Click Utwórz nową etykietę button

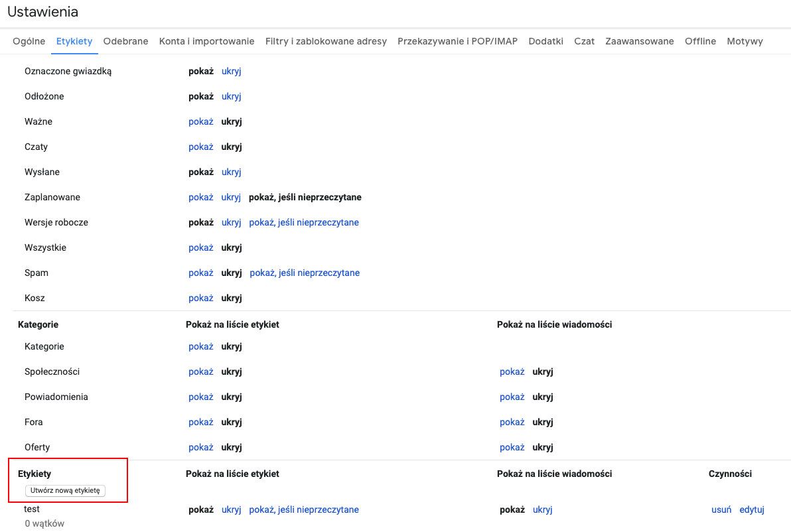(66, 491)
